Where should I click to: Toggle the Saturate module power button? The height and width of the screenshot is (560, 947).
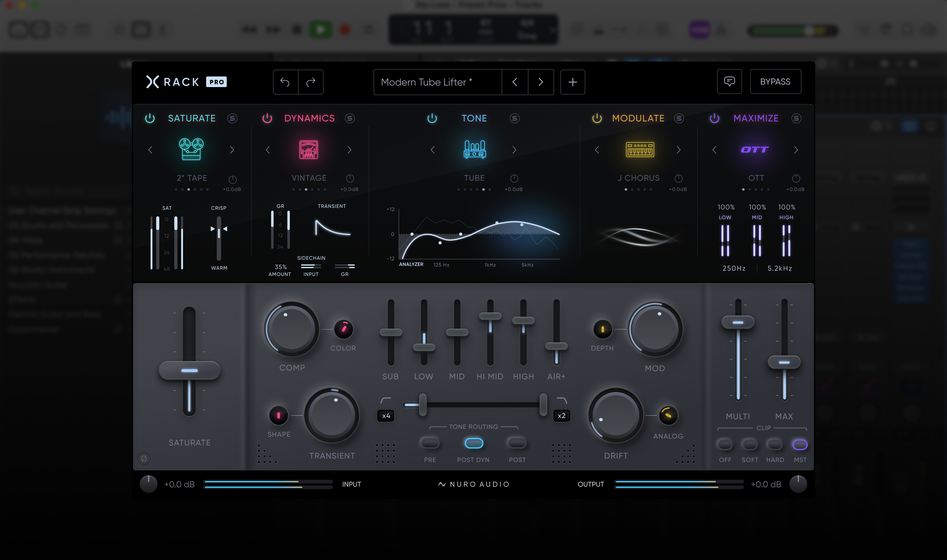tap(150, 118)
